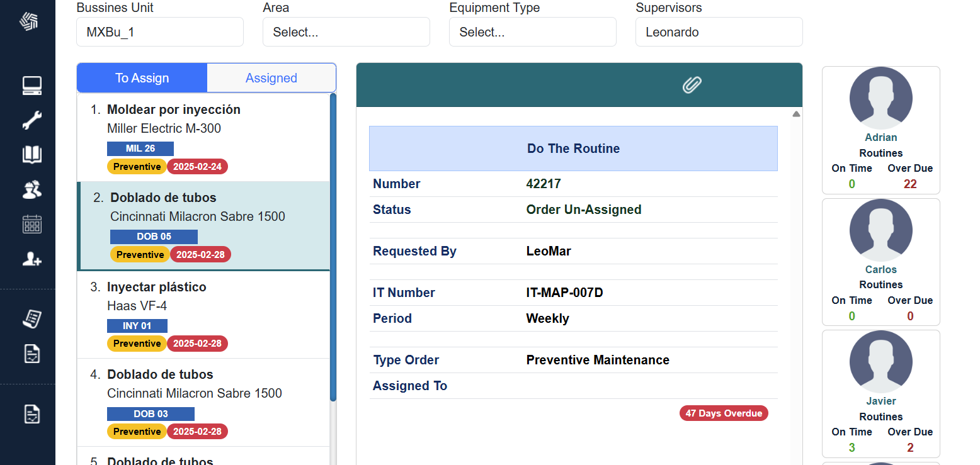Screen dimensions: 980x465
Task: Switch to the To Assign tab
Action: pyautogui.click(x=142, y=78)
